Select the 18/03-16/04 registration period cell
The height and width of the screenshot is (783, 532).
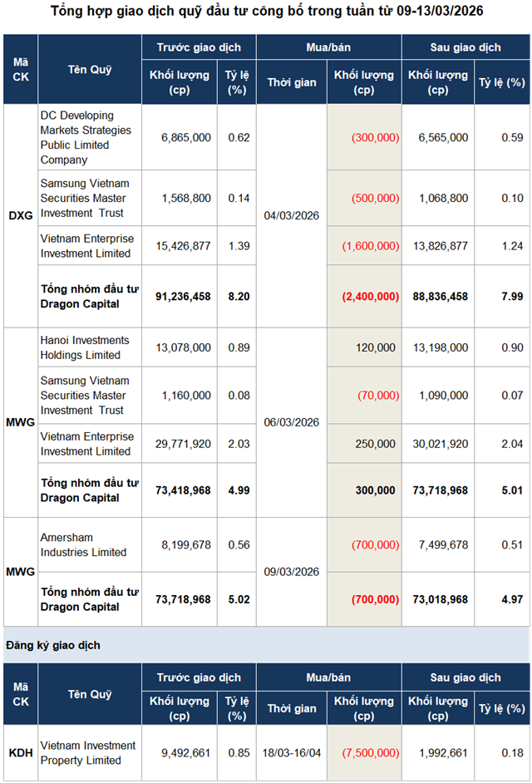click(291, 752)
